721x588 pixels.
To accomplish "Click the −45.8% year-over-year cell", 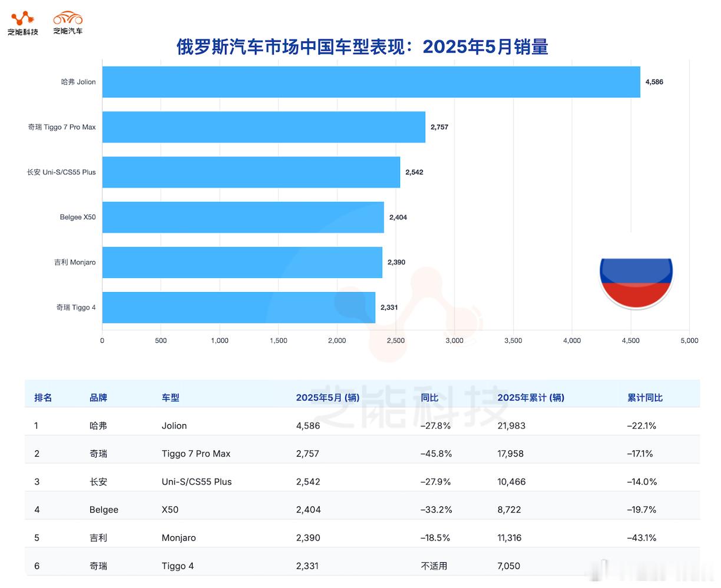I will [x=436, y=454].
